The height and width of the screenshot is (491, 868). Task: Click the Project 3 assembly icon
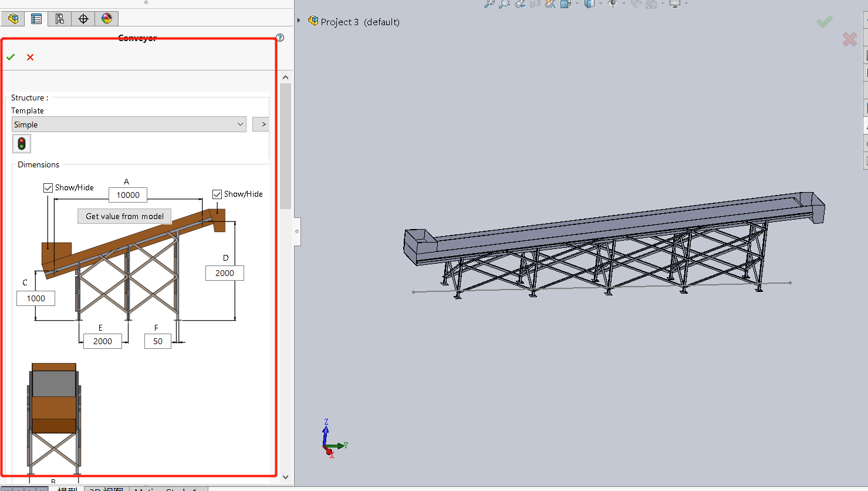tap(313, 21)
